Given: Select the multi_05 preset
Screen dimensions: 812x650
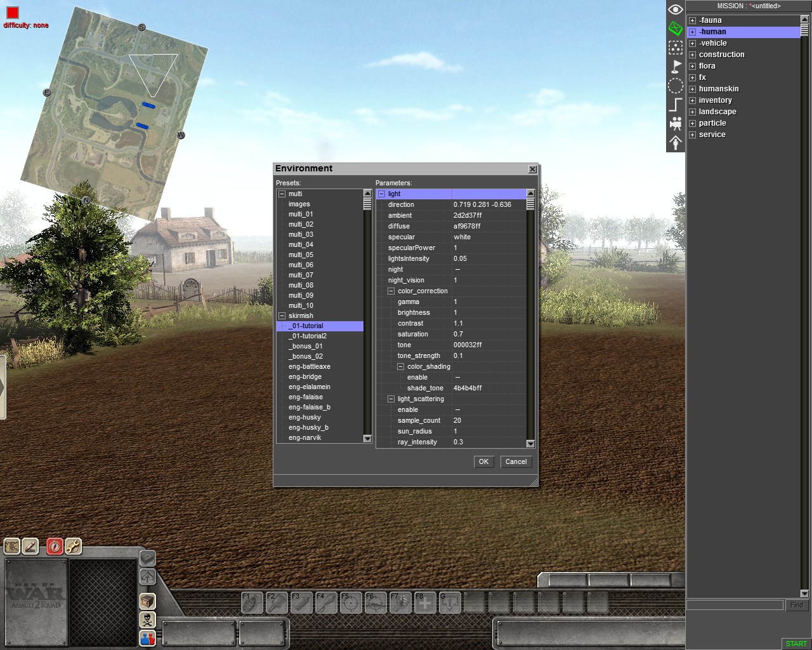Looking at the screenshot, I should (x=301, y=255).
